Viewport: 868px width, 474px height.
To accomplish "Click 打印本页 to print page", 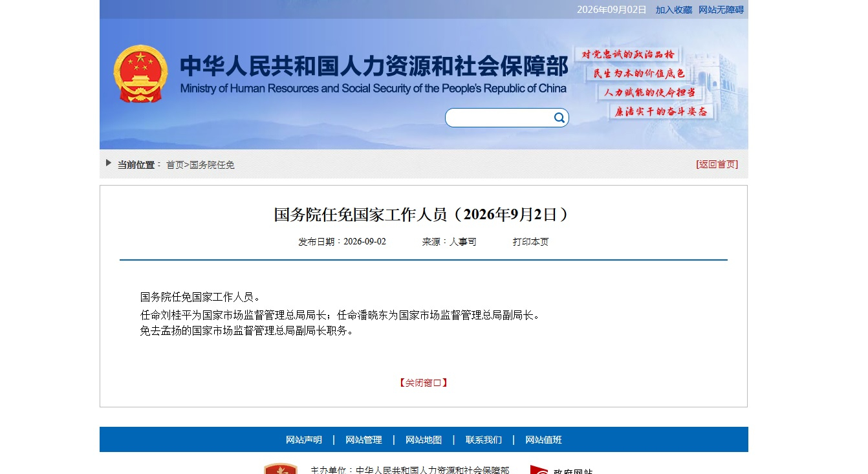I will pyautogui.click(x=531, y=242).
